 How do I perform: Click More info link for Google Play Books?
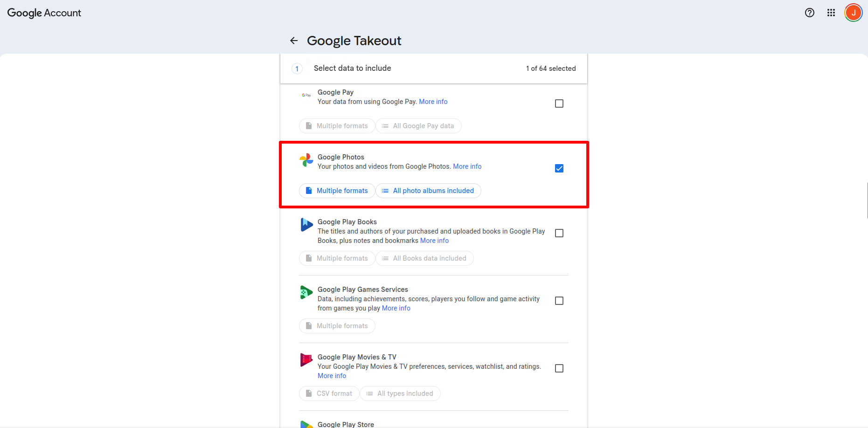pyautogui.click(x=434, y=241)
